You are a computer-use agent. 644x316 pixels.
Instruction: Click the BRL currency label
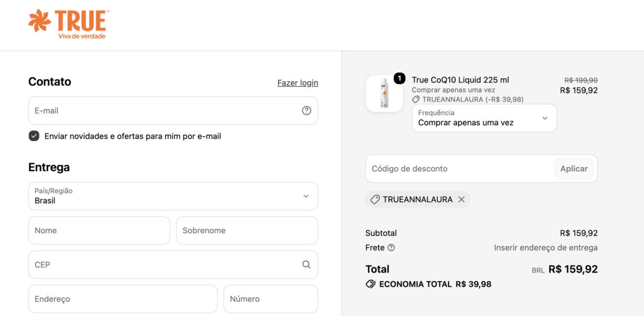tap(538, 270)
